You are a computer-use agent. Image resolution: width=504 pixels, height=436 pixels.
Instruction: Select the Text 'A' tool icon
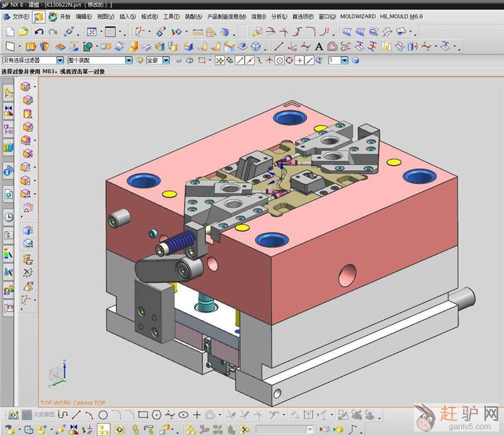click(319, 46)
